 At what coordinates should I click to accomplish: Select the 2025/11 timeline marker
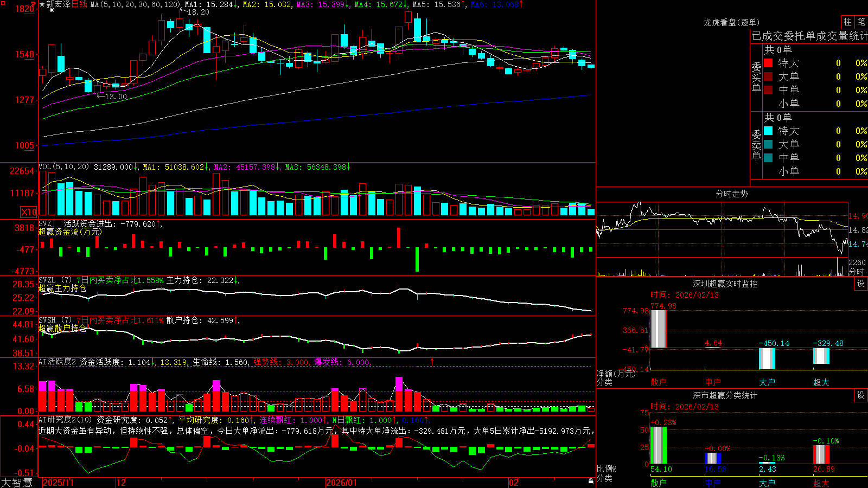coord(58,483)
